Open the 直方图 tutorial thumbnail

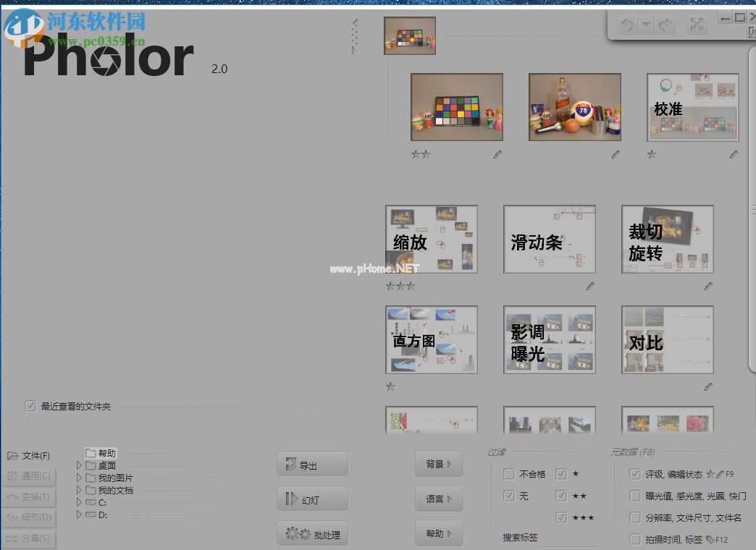point(431,340)
